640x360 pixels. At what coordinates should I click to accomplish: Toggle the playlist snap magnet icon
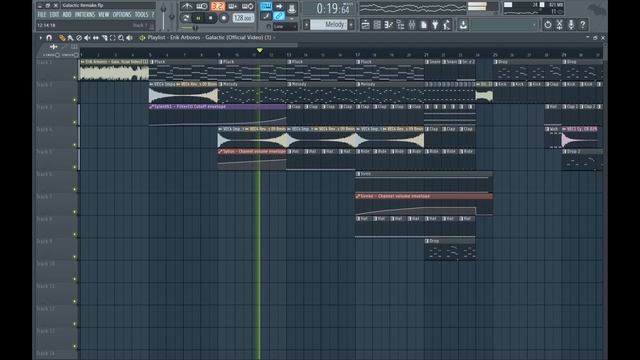point(49,38)
